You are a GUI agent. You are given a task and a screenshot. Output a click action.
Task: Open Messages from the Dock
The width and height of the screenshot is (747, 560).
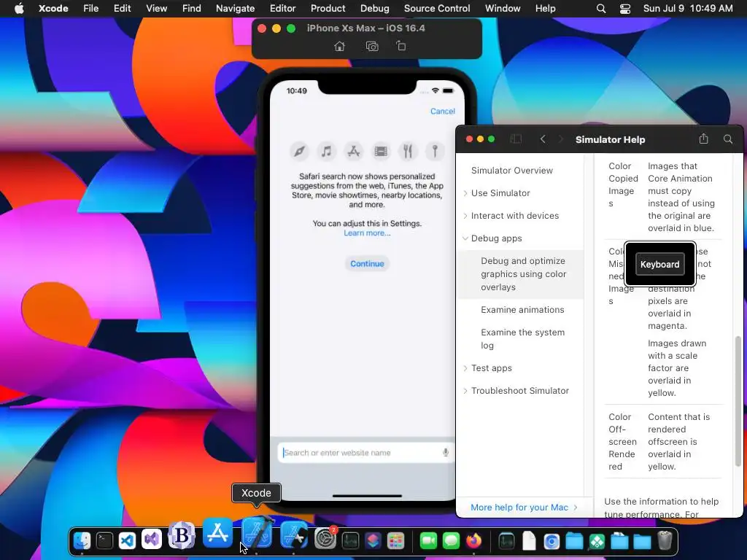click(x=451, y=540)
